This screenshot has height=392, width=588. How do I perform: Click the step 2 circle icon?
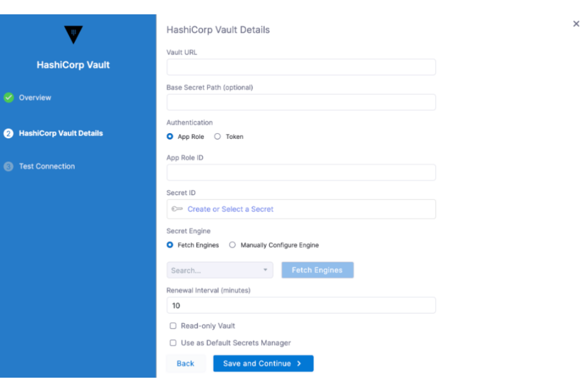point(9,133)
